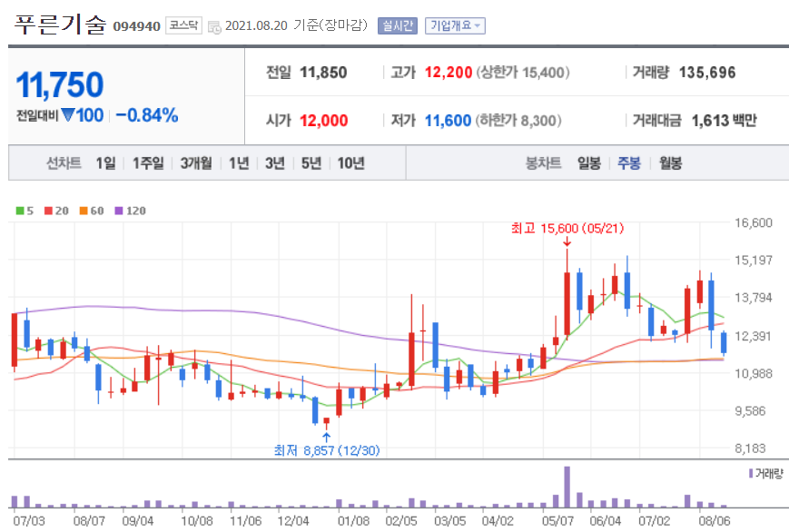Image resolution: width=789 pixels, height=532 pixels.
Task: Select the 1년 line chart tab
Action: [x=239, y=163]
